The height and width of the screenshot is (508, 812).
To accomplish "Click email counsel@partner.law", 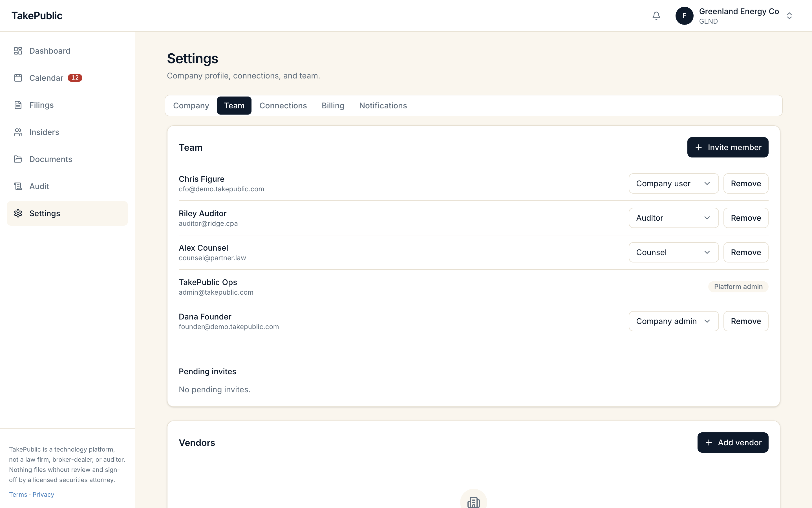I will pyautogui.click(x=212, y=258).
